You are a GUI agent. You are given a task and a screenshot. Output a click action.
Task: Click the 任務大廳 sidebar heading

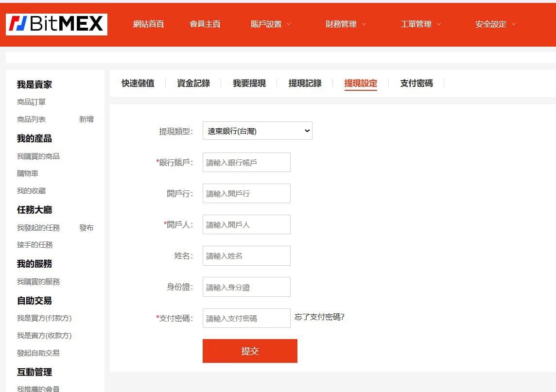point(35,210)
